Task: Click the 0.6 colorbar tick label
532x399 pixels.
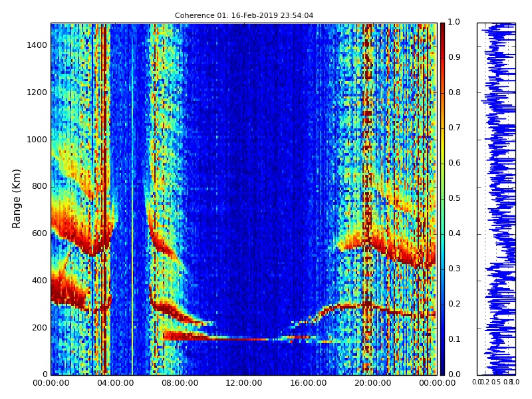Action: [x=454, y=163]
